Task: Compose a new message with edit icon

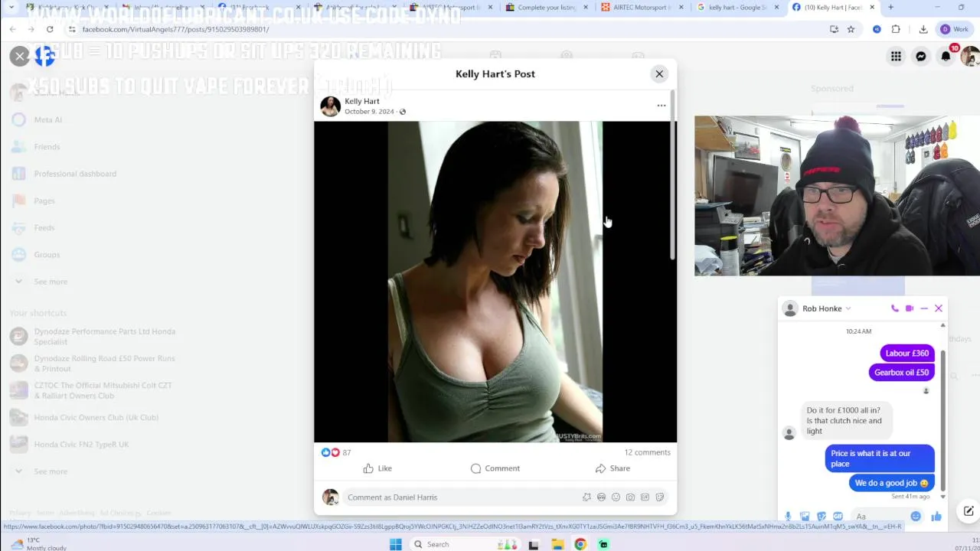Action: (969, 511)
